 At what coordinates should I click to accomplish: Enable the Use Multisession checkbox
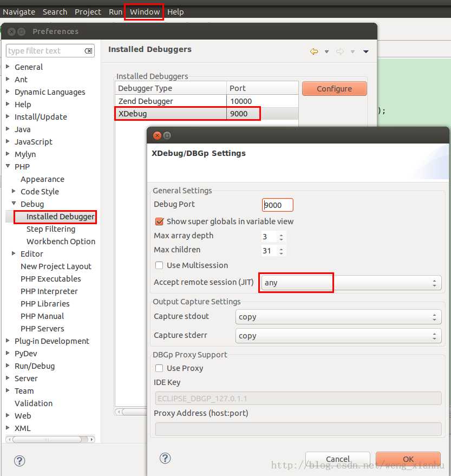pyautogui.click(x=159, y=265)
